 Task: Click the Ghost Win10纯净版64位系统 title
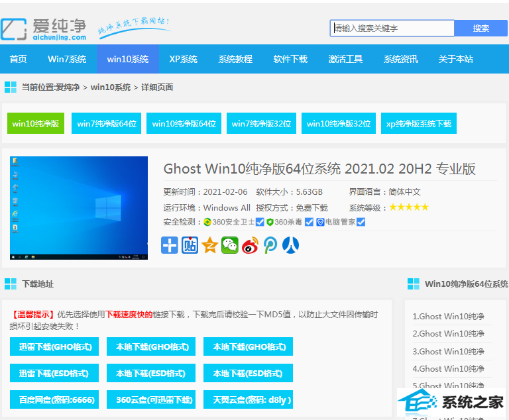click(319, 169)
